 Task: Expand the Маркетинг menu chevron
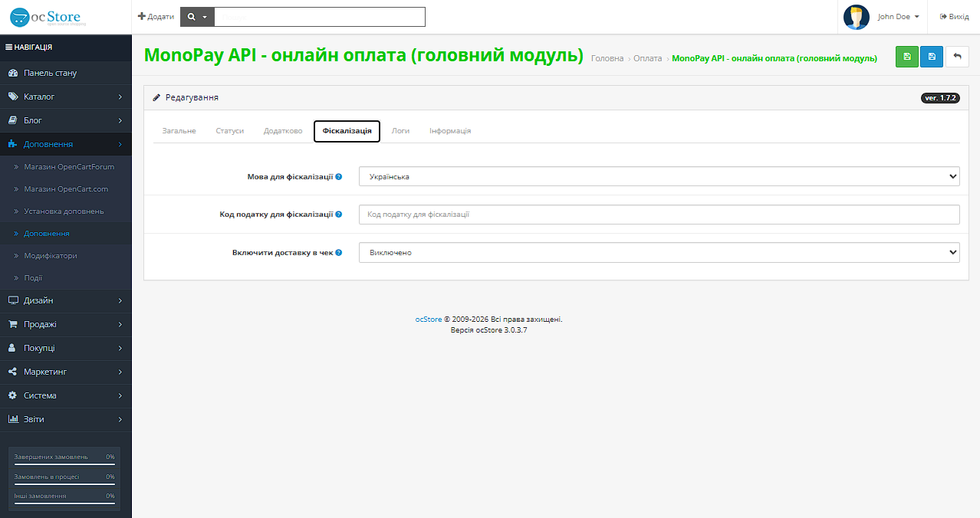click(120, 372)
